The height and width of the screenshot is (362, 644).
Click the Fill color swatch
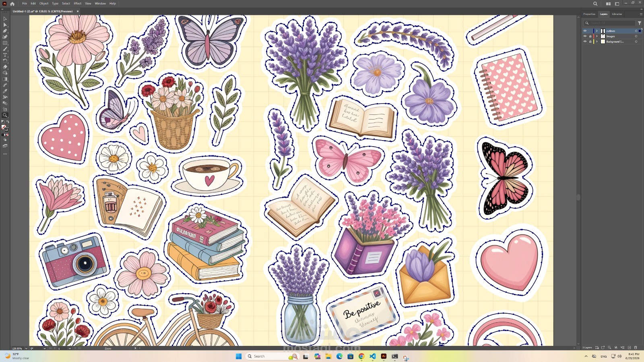(4, 127)
